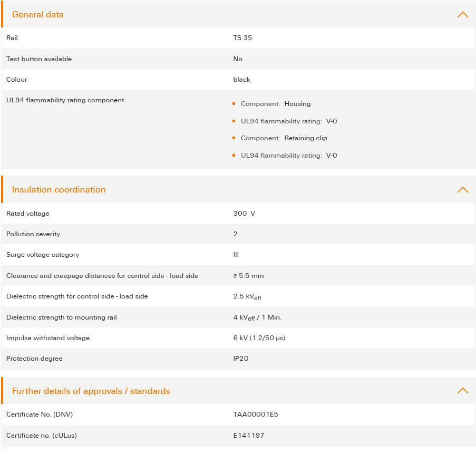Click the clearance value ≥ 5.5 mm

pyautogui.click(x=248, y=276)
